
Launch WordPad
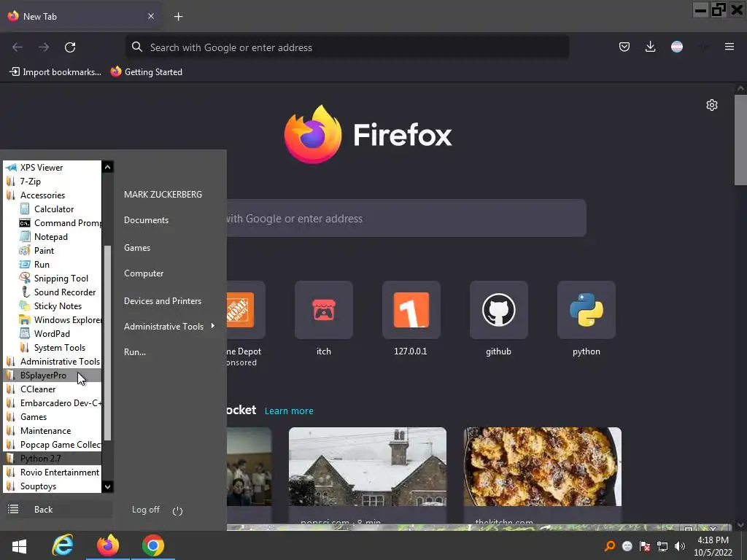[52, 333]
